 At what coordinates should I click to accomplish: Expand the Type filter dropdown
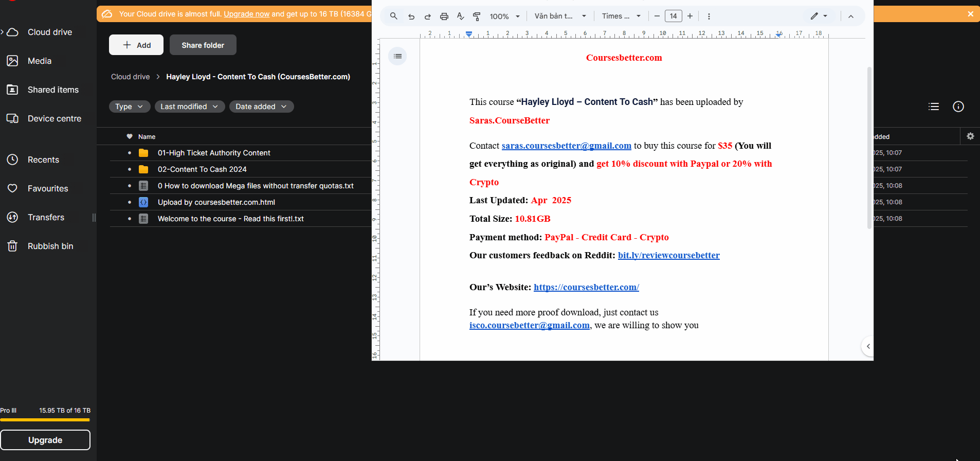coord(129,107)
